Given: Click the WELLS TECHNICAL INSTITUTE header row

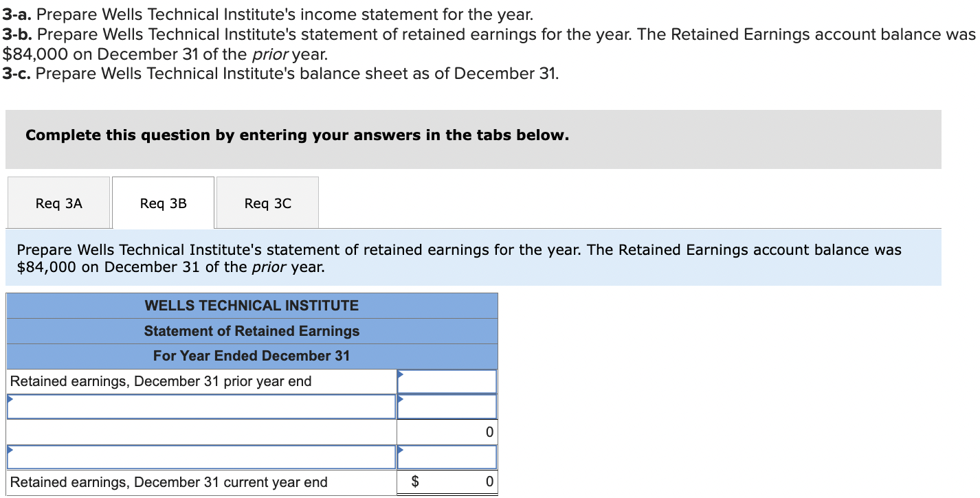Looking at the screenshot, I should point(252,306).
